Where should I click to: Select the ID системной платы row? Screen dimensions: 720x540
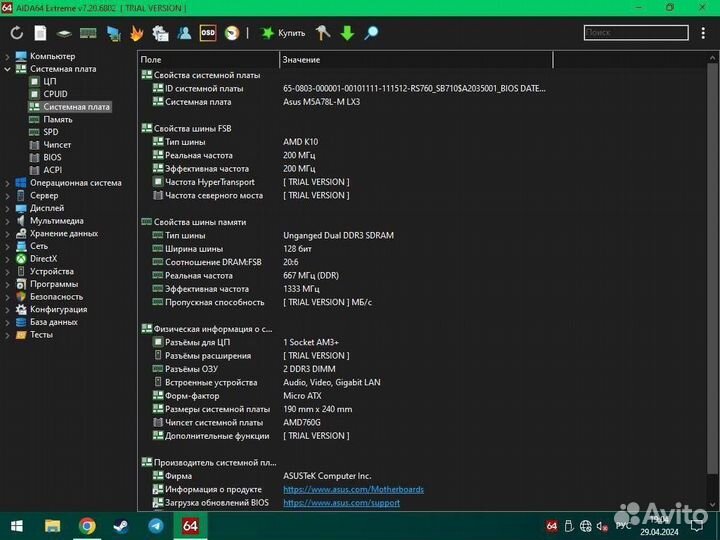pos(349,89)
